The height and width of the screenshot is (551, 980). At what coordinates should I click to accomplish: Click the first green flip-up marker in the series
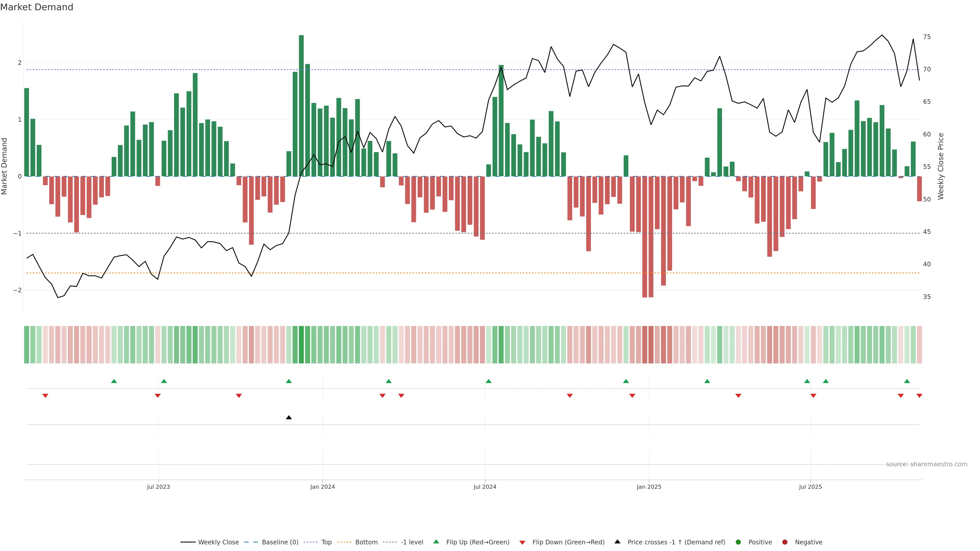click(x=114, y=381)
